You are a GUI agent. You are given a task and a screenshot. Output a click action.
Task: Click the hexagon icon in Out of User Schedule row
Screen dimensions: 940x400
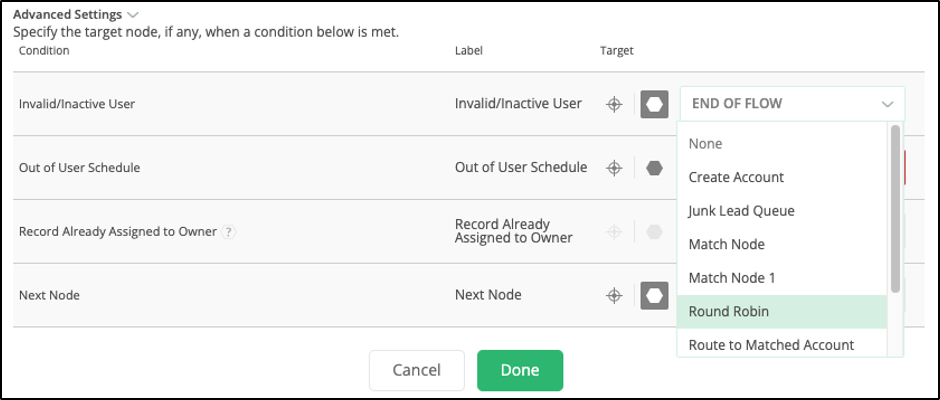tap(654, 168)
